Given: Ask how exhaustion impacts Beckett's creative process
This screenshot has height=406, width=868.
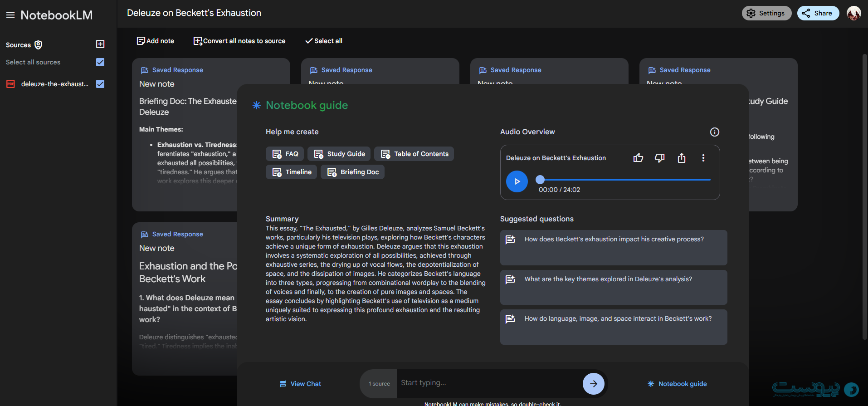Looking at the screenshot, I should coord(614,248).
